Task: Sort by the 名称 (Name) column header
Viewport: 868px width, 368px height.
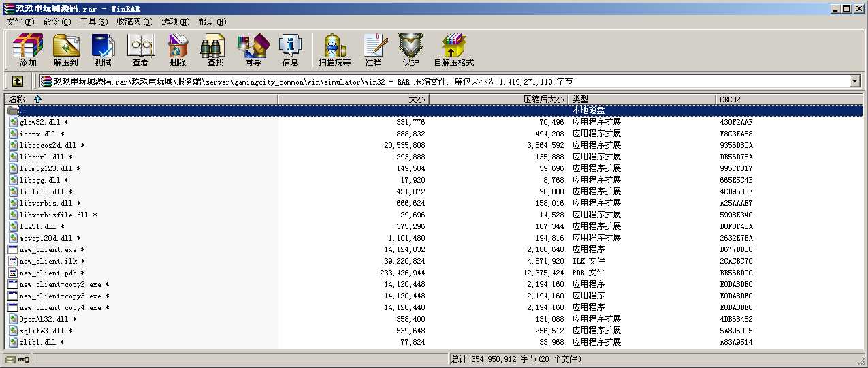Action: click(140, 99)
